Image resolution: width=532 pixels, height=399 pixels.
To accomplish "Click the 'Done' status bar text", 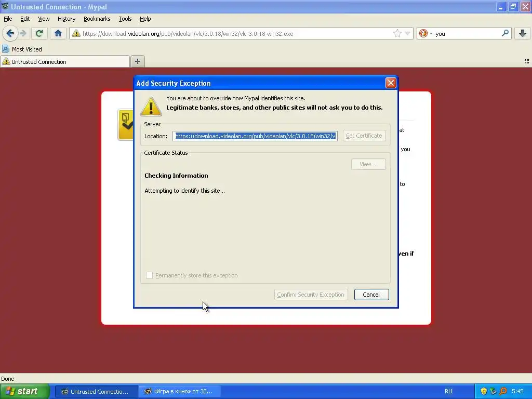I will click(x=7, y=379).
